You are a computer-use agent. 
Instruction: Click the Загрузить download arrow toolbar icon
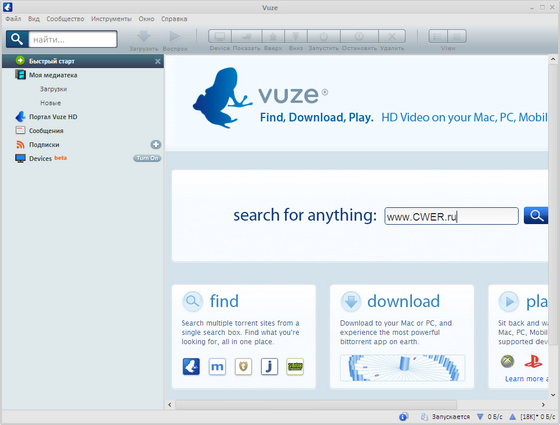pos(144,37)
